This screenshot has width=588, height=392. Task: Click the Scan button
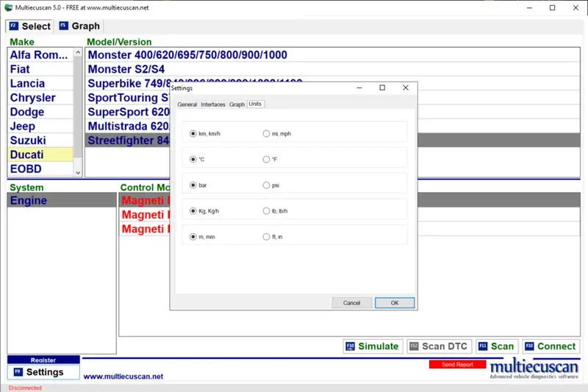coord(497,346)
